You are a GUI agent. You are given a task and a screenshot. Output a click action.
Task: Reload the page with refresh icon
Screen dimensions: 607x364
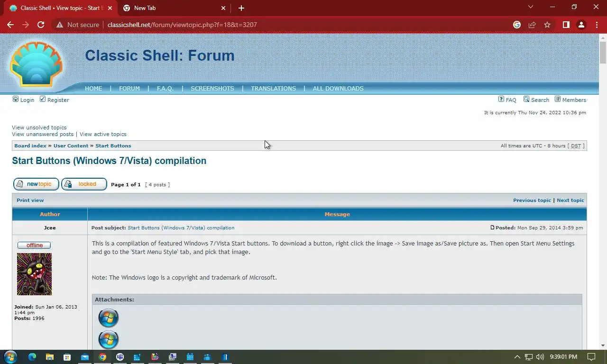click(x=41, y=25)
